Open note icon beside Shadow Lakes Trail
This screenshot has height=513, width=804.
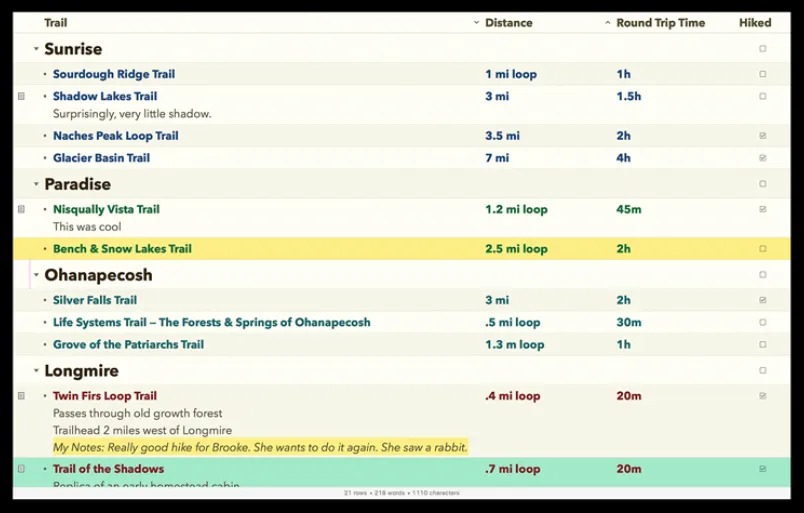[21, 96]
